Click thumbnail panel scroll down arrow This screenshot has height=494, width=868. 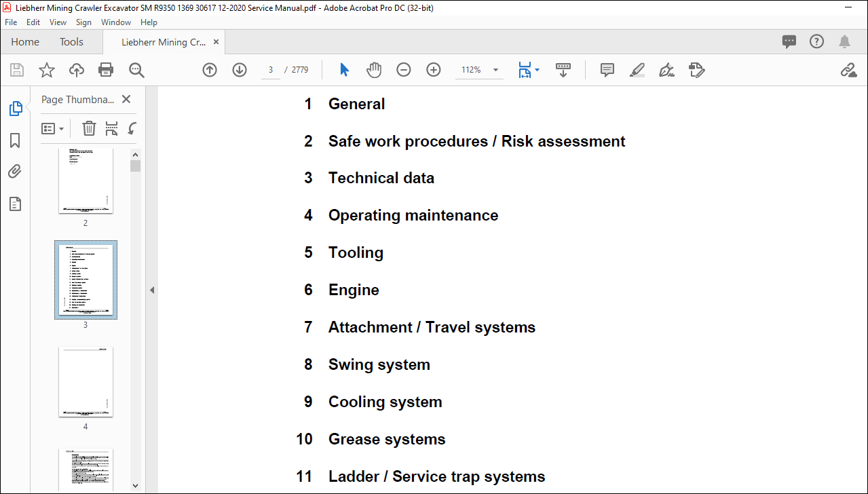[135, 485]
